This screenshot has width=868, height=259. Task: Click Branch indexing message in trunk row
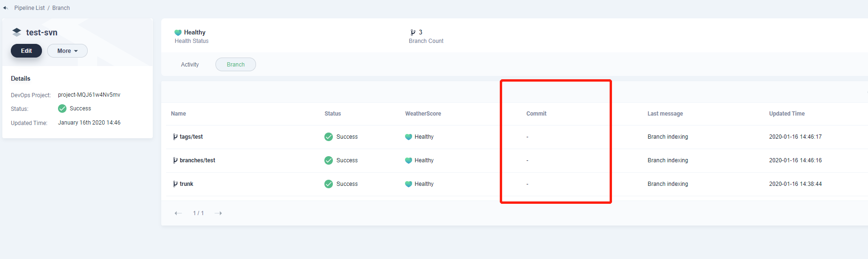point(668,184)
